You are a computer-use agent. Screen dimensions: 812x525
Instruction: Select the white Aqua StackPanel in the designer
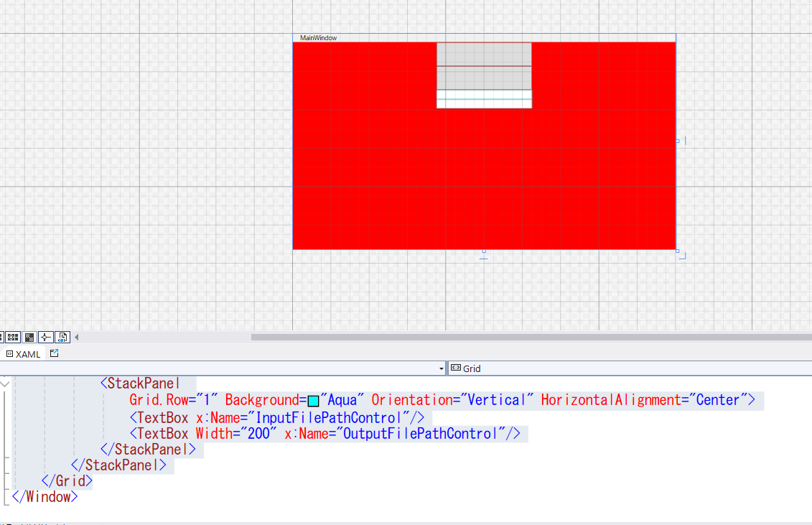(484, 100)
